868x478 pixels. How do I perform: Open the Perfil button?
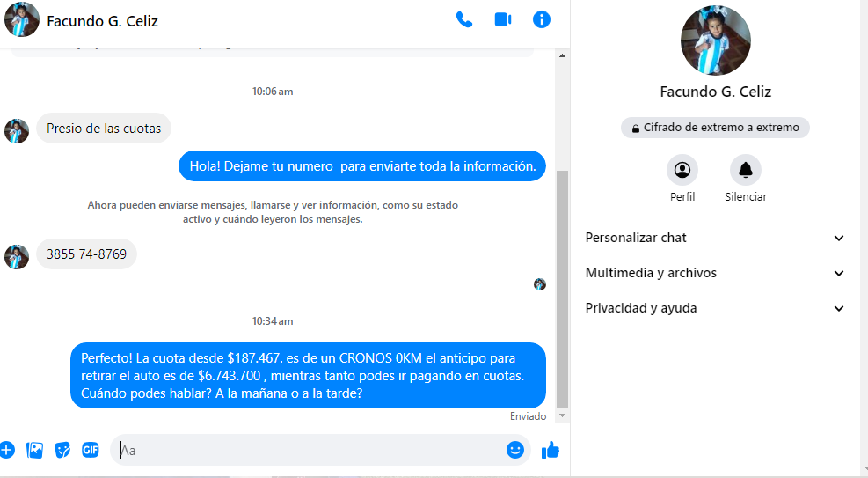[x=682, y=170]
